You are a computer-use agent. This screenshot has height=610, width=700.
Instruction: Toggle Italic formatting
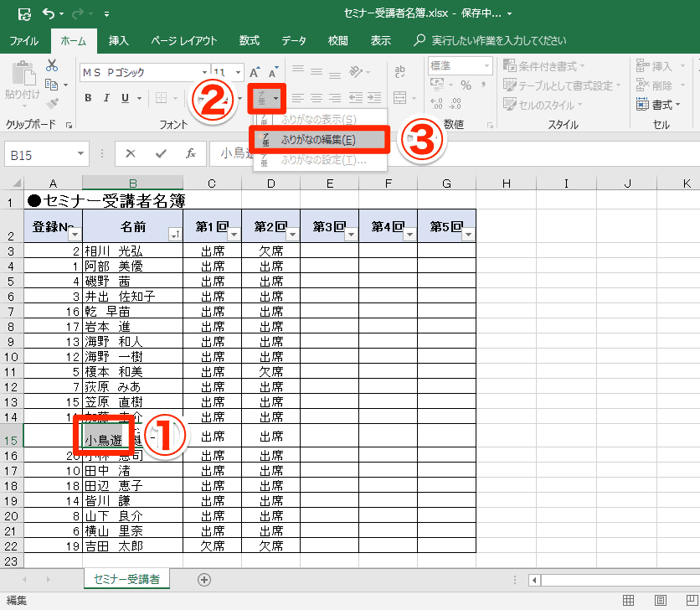click(106, 98)
